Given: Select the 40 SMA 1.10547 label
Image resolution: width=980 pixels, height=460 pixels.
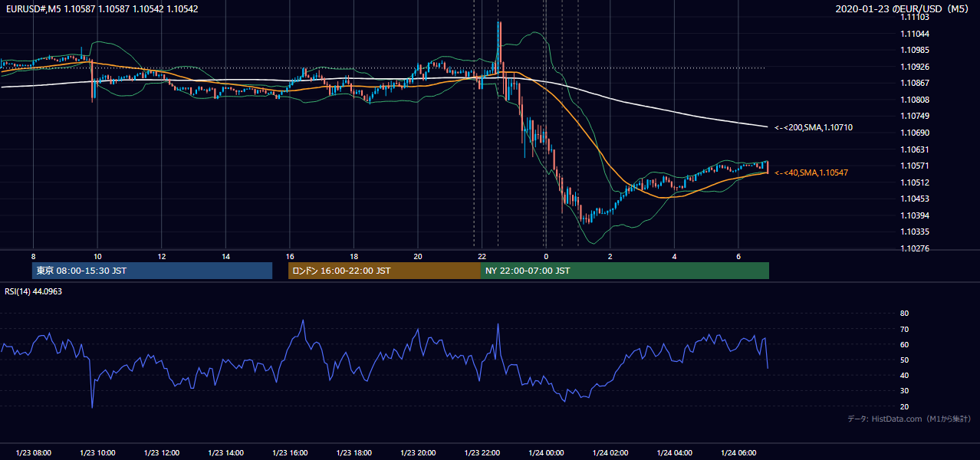Looking at the screenshot, I should (811, 173).
